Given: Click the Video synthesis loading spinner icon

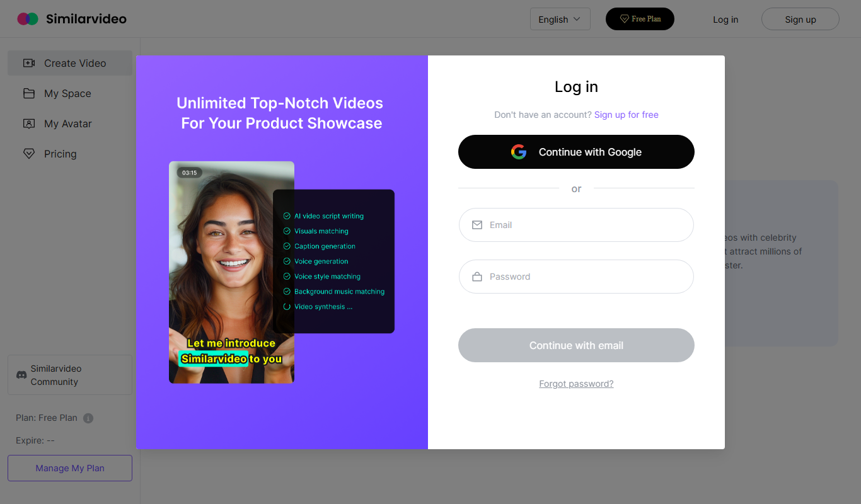Looking at the screenshot, I should click(x=287, y=307).
